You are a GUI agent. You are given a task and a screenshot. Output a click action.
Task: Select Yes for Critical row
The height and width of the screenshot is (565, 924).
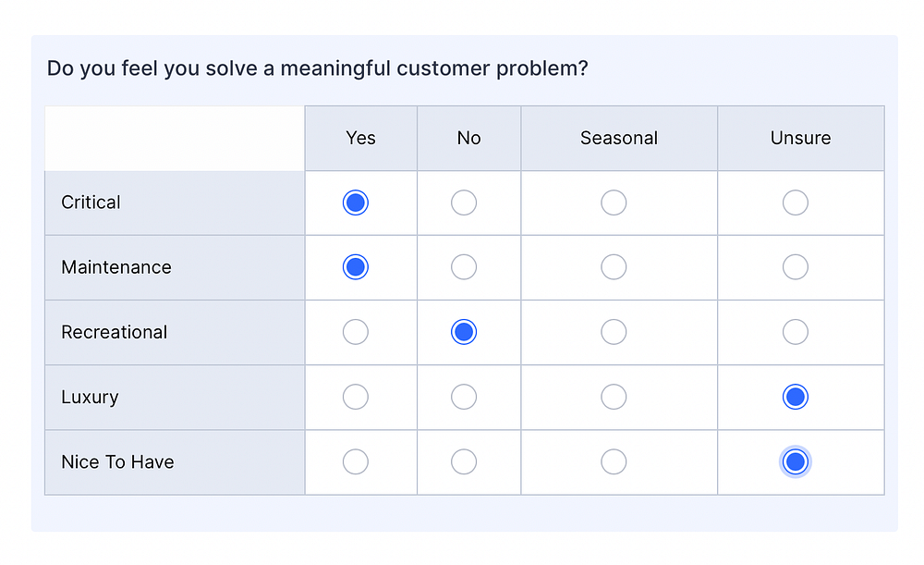356,203
